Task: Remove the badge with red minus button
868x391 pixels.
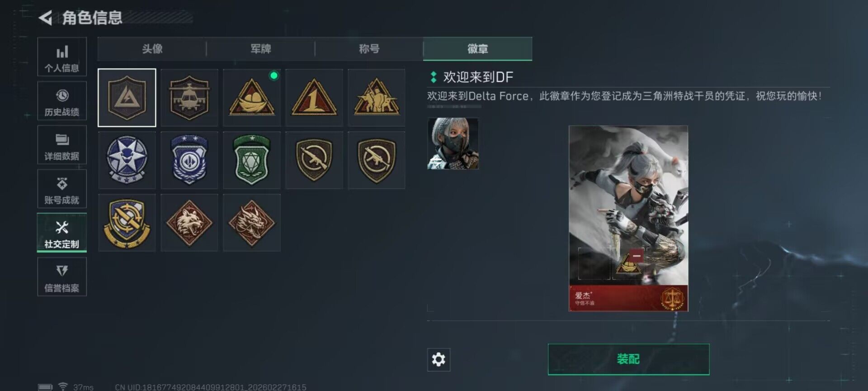Action: (x=637, y=256)
